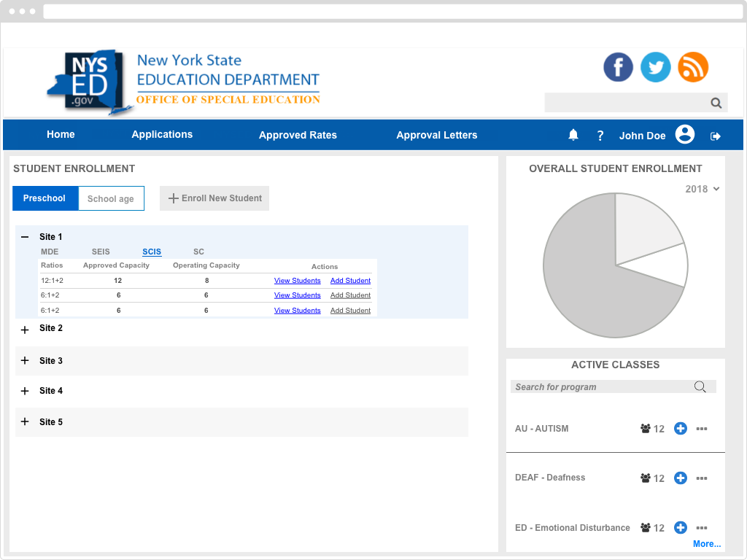Switch to Preschool enrollment toggle
Image resolution: width=747 pixels, height=560 pixels.
(x=44, y=198)
